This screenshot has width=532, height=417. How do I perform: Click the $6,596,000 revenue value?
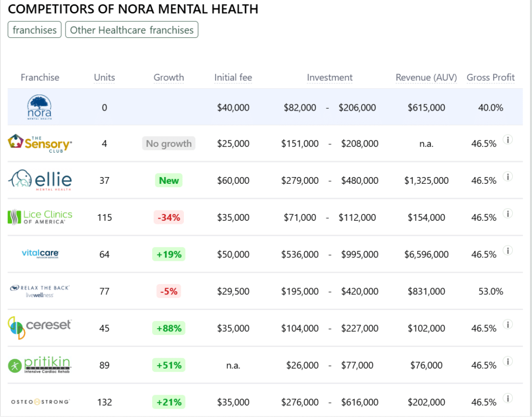point(426,254)
